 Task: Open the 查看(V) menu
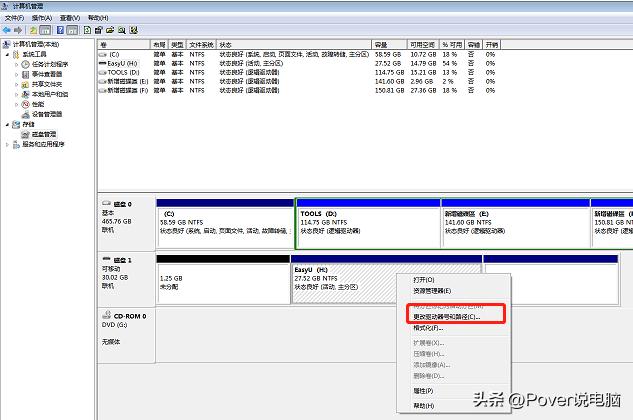69,18
